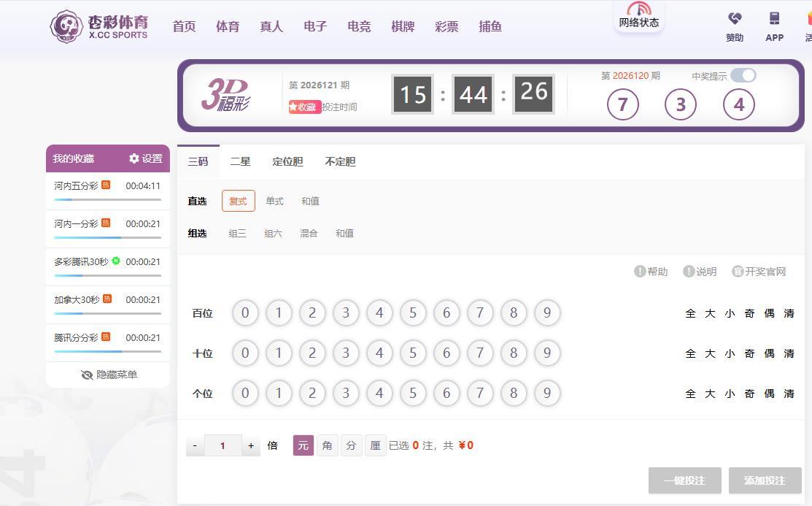This screenshot has width=812, height=506.
Task: Switch to the 二星 tab
Action: pos(240,162)
